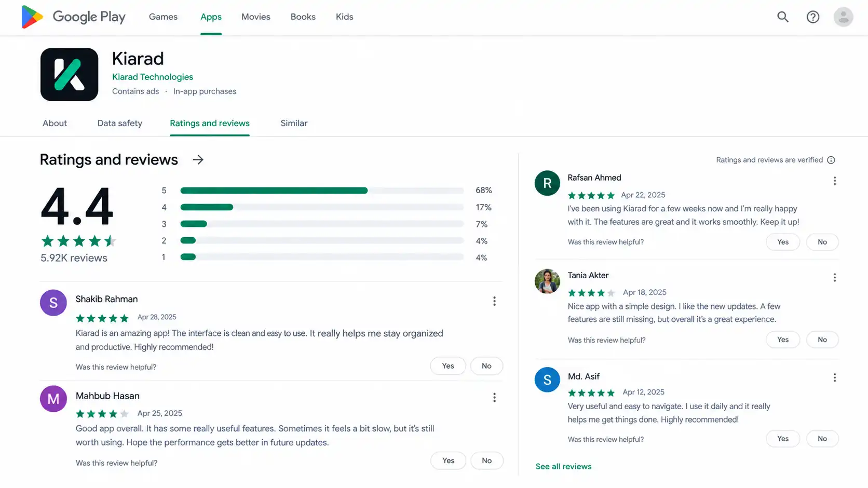The height and width of the screenshot is (488, 868).
Task: Open the account profile avatar
Action: [x=844, y=17]
